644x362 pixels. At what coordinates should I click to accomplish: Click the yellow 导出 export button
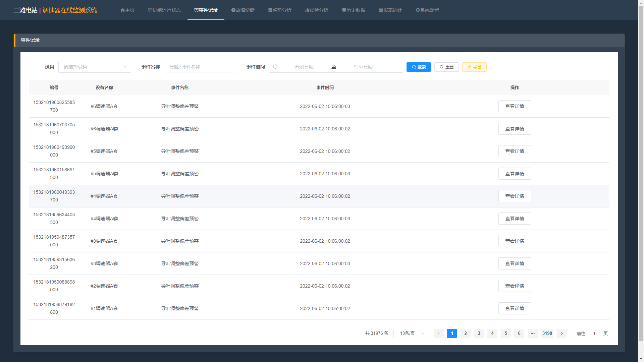pos(474,67)
